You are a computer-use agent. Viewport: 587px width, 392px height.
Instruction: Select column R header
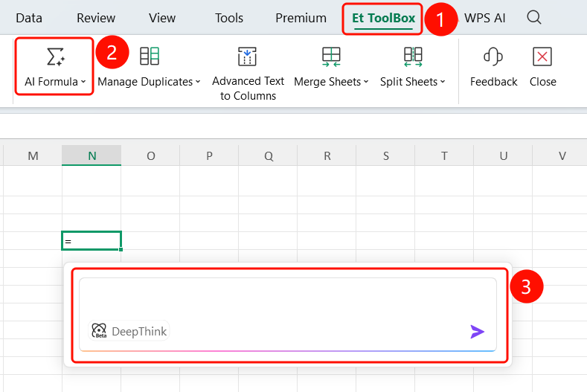tap(327, 155)
